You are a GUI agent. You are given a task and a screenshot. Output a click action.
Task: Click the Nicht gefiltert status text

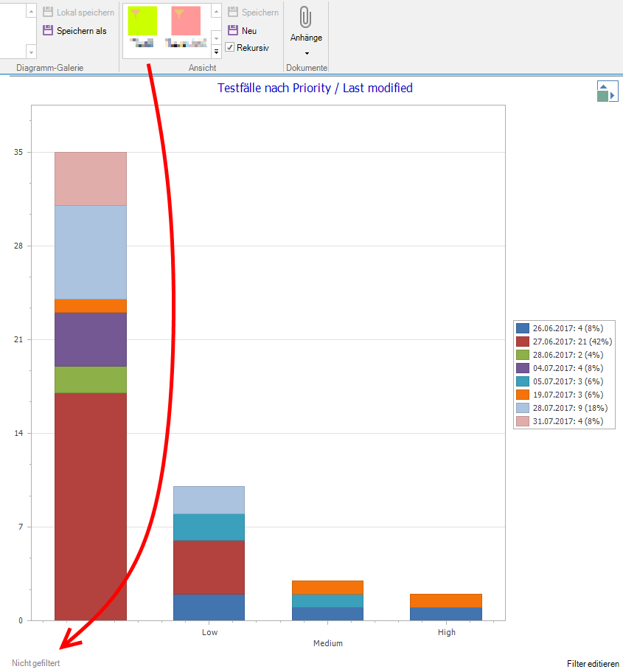[36, 663]
